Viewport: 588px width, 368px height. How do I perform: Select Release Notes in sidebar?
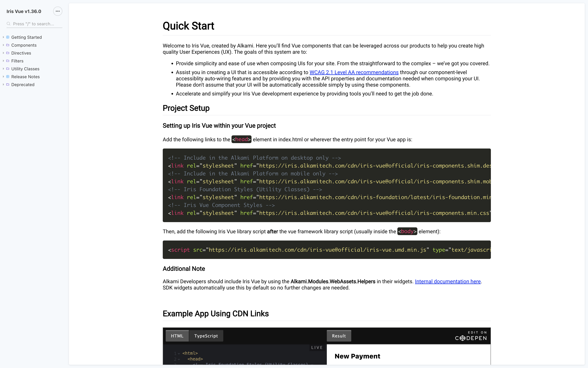tap(26, 76)
